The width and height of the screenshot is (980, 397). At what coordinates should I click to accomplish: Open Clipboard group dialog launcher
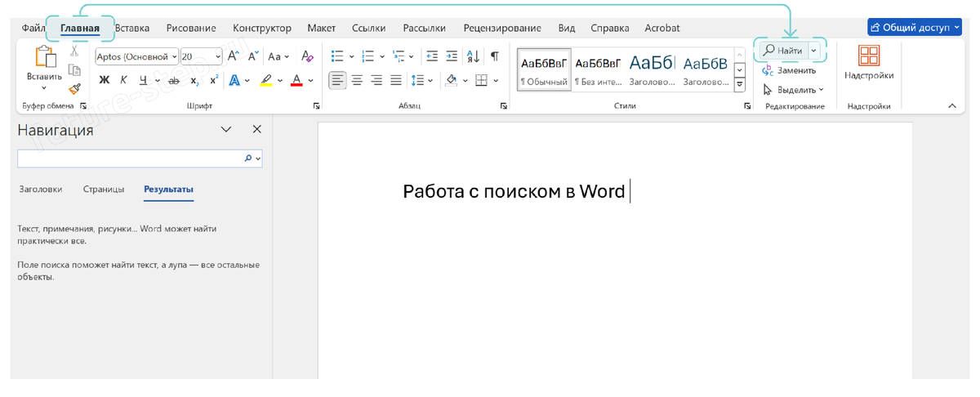tap(82, 106)
